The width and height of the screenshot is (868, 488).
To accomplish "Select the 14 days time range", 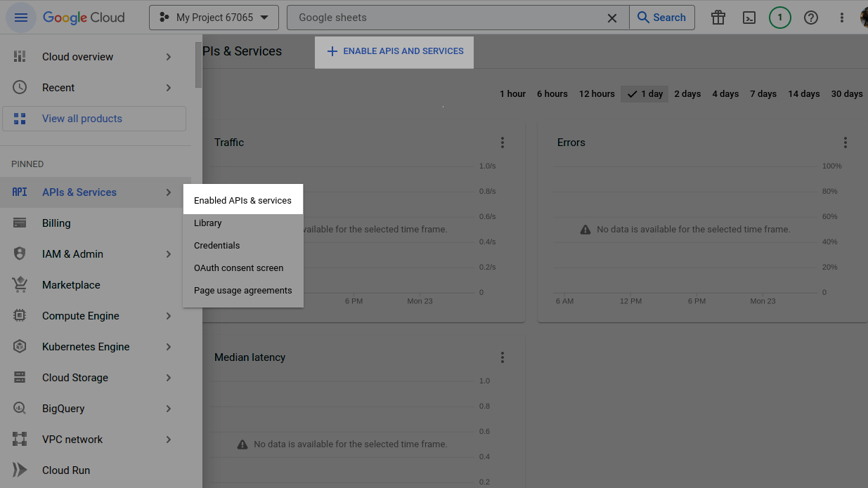I will coord(804,94).
